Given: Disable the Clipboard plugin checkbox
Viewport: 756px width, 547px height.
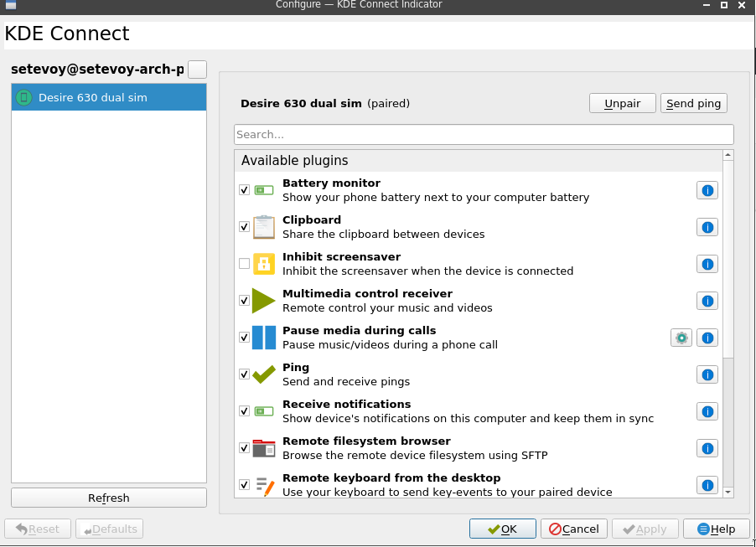Looking at the screenshot, I should coord(244,227).
